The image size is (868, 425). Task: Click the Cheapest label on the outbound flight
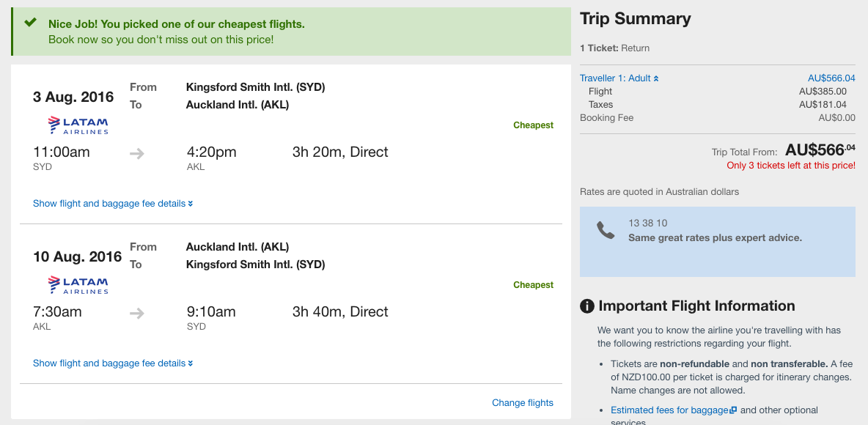pos(533,125)
